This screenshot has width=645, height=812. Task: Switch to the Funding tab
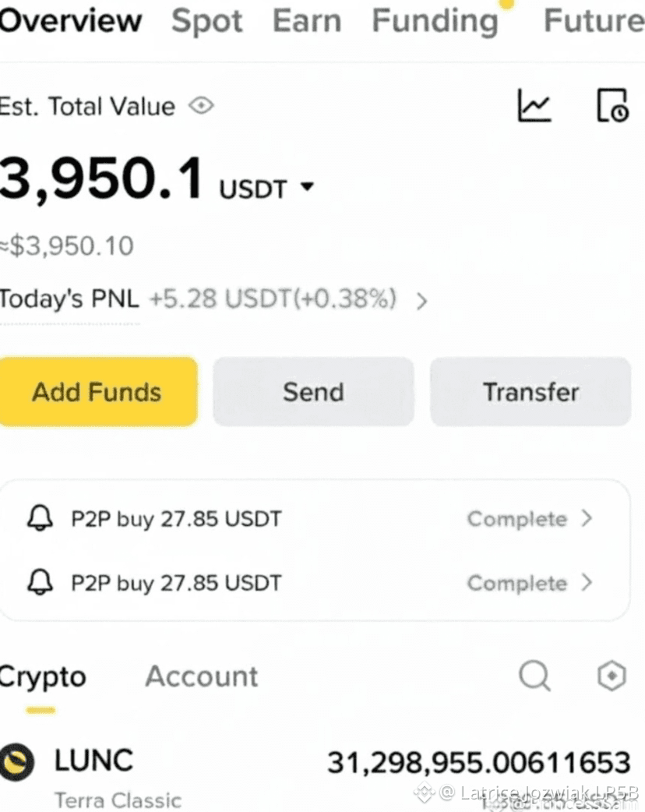click(x=434, y=21)
